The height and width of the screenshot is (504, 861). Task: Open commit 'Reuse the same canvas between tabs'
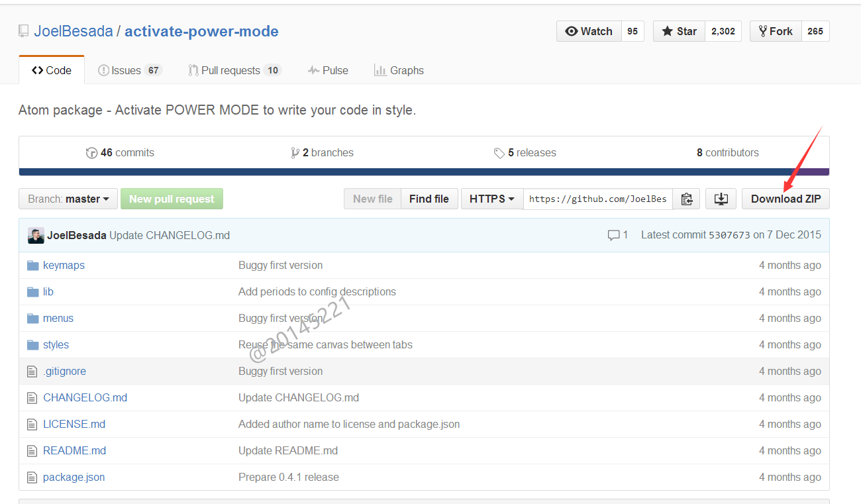point(325,344)
